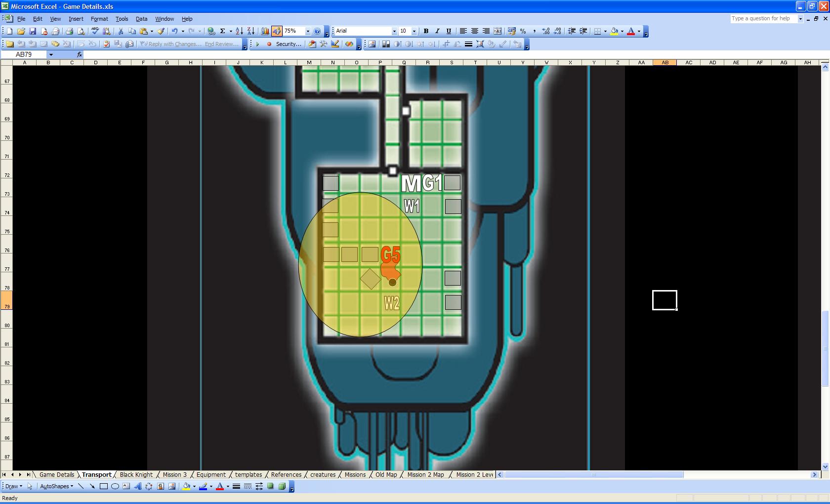Click the AutoSum sigma icon
This screenshot has height=504, width=830.
click(x=223, y=31)
